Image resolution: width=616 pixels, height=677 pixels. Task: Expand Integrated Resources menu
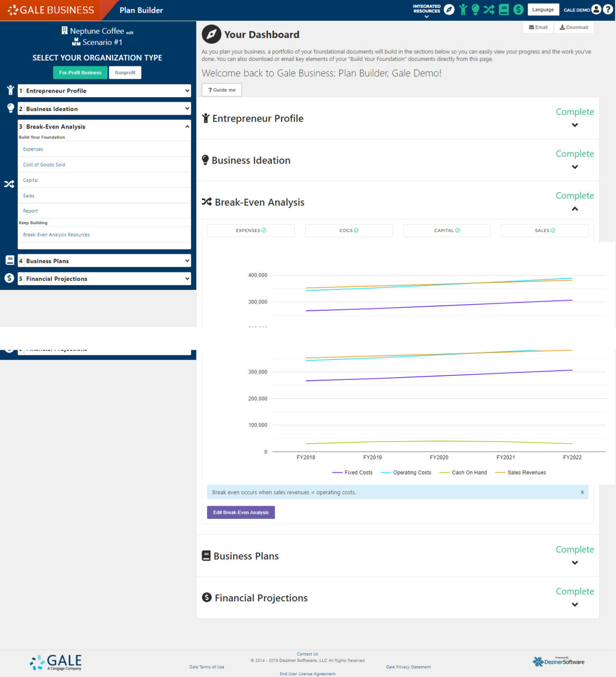pos(427,11)
